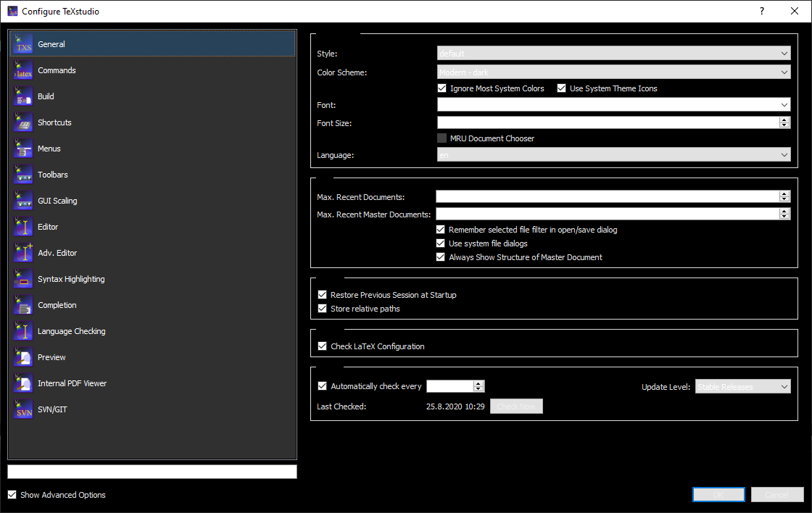This screenshot has height=513, width=812.
Task: Click the Editor cursor icon
Action: coord(23,227)
